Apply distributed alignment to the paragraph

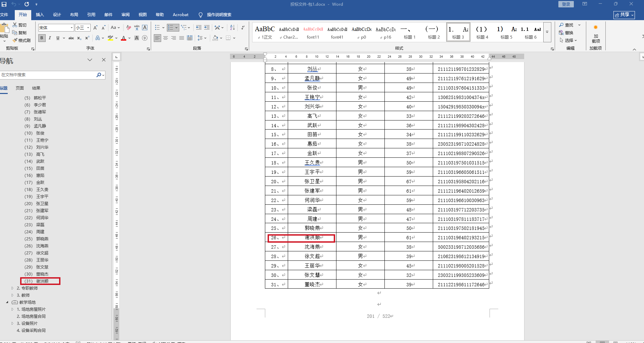click(190, 38)
